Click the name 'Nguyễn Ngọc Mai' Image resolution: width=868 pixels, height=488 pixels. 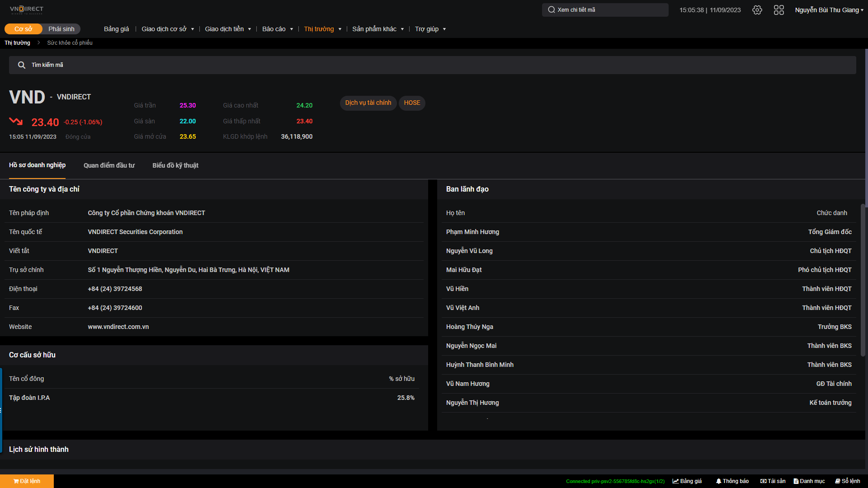click(471, 346)
